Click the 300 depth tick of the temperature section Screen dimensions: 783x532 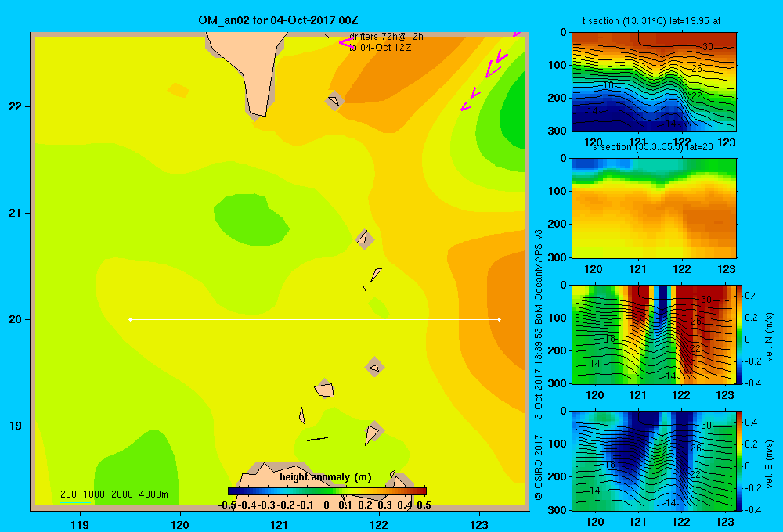coord(559,131)
